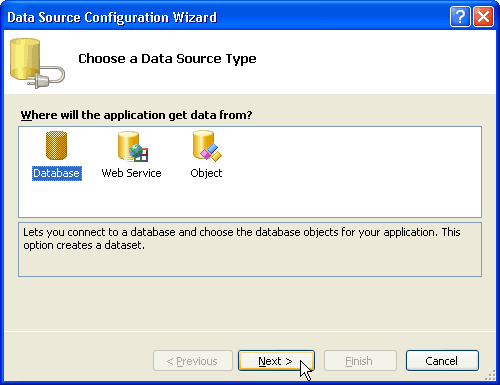Click the 'Choose a Data Source Type' heading
500x385 pixels.
pos(167,59)
